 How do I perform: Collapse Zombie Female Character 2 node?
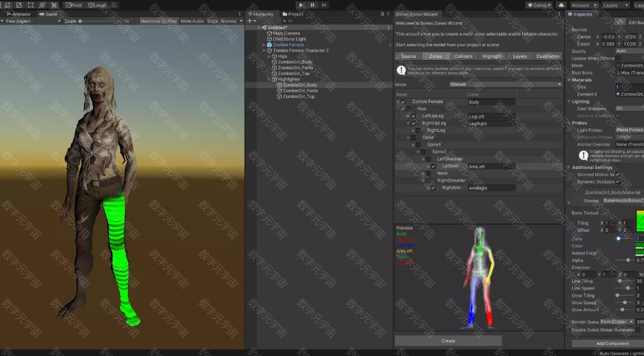click(x=264, y=51)
